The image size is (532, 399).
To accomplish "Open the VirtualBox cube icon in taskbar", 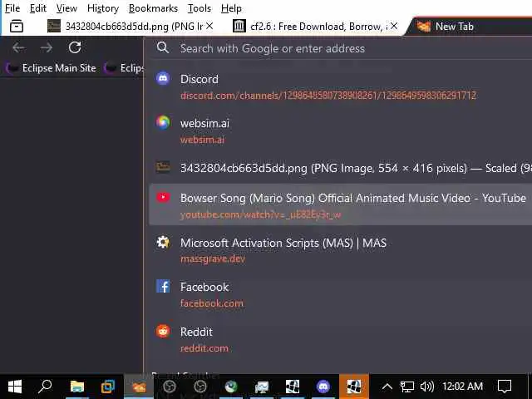I will (108, 387).
